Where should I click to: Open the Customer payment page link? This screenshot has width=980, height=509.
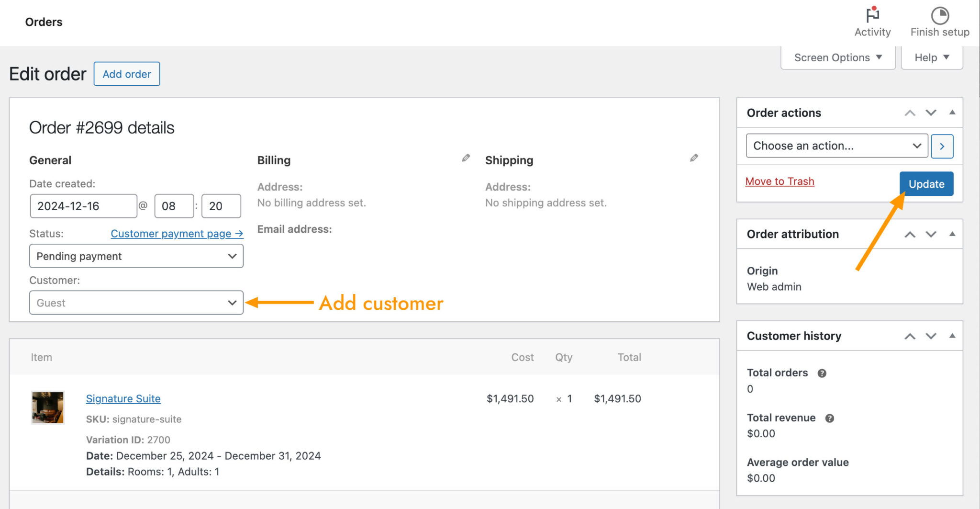click(x=177, y=234)
